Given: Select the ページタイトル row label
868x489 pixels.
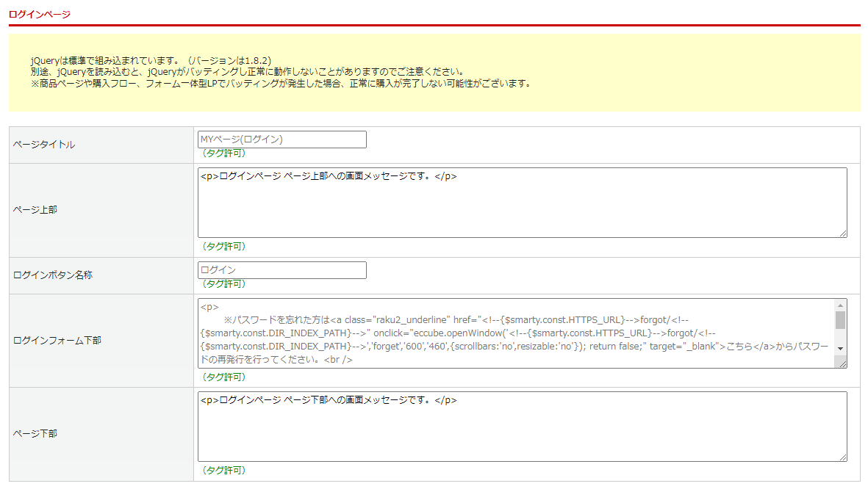Looking at the screenshot, I should point(44,145).
